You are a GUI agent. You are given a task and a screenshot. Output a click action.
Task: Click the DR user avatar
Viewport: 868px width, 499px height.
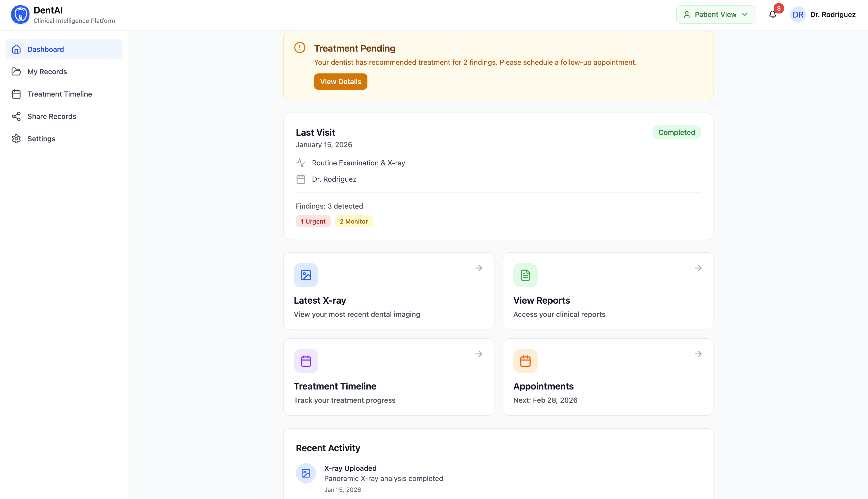pos(798,15)
